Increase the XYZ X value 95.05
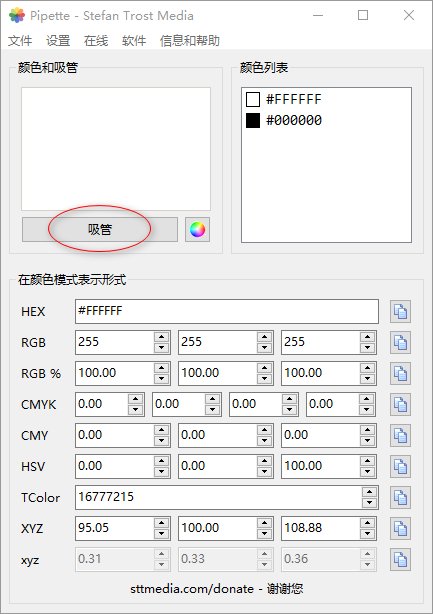Screen dimensions: 433x614 tap(162, 523)
